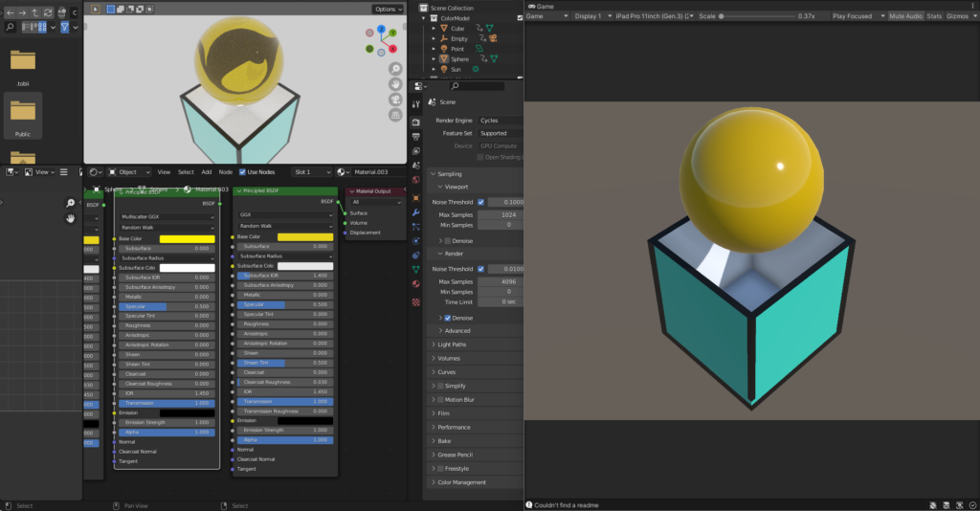This screenshot has width=980, height=511.
Task: Open the viewport Options dropdown
Action: tap(389, 9)
